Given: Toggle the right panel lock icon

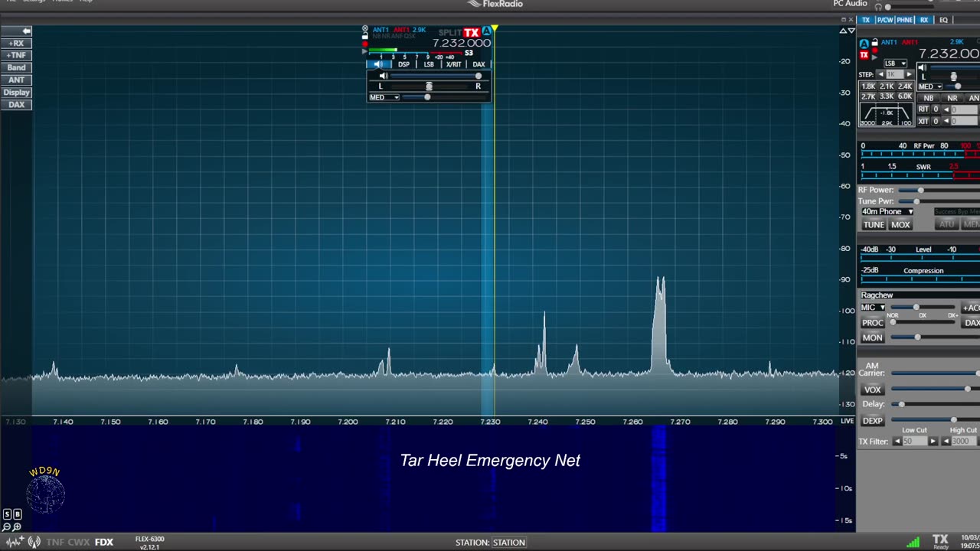Looking at the screenshot, I should tap(874, 43).
